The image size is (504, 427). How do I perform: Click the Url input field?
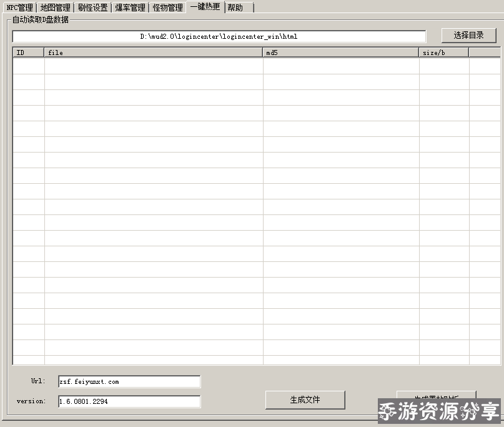129,381
